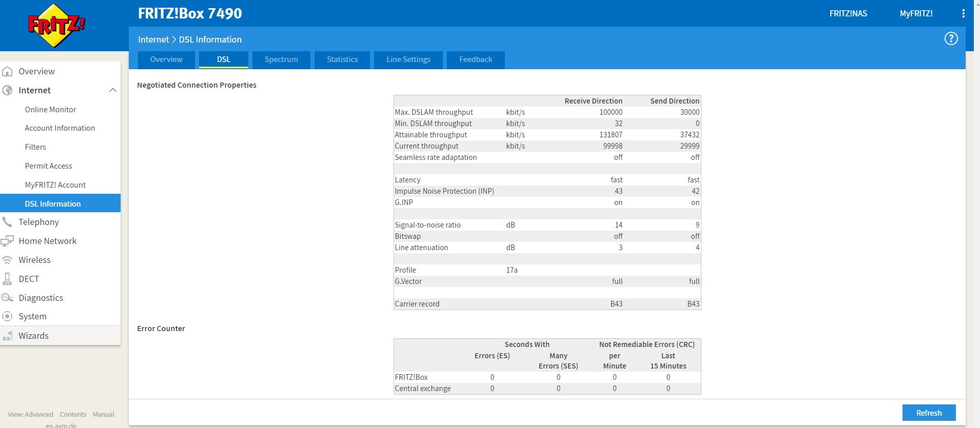Click the Wireless wifi icon
The width and height of the screenshot is (980, 428).
(x=8, y=260)
